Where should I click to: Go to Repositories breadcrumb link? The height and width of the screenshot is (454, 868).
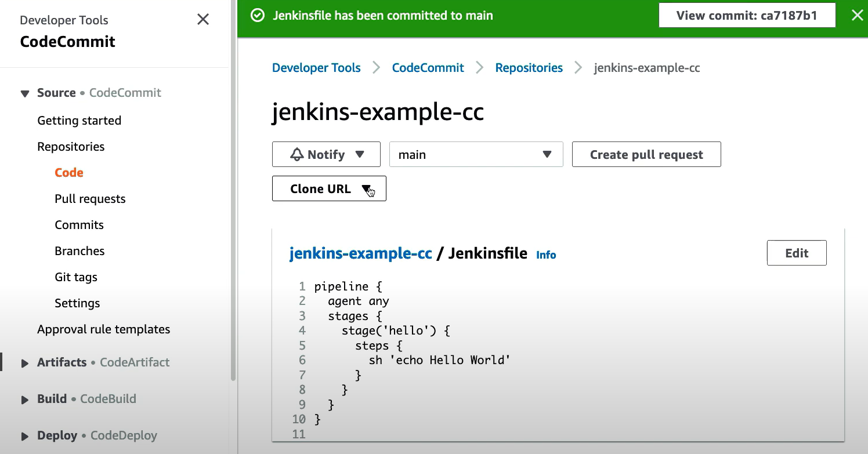tap(529, 68)
